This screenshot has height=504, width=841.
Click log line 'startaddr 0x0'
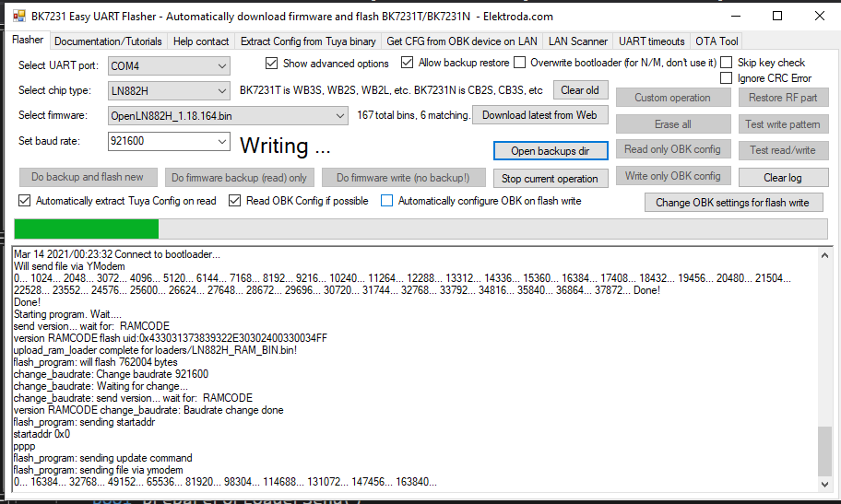coord(41,434)
